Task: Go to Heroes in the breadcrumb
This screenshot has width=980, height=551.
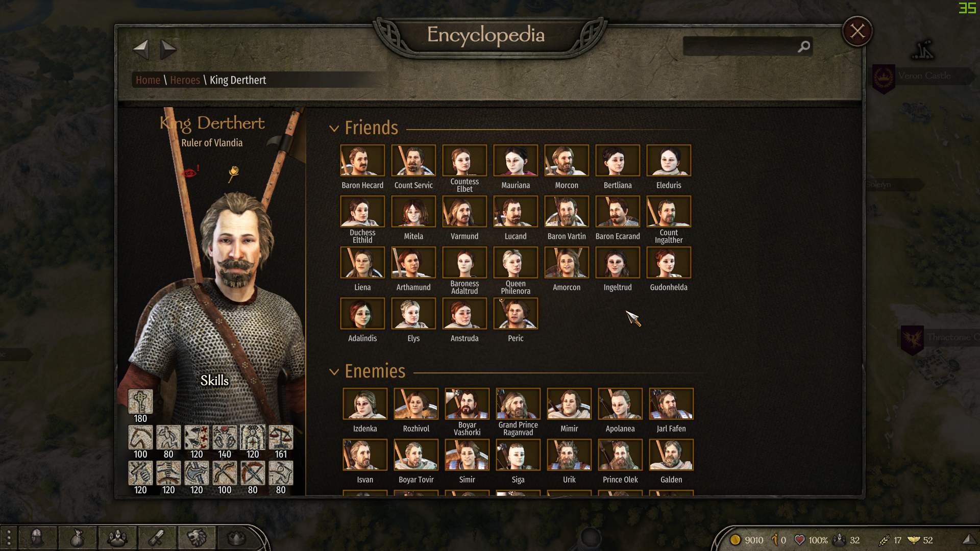Action: click(185, 80)
